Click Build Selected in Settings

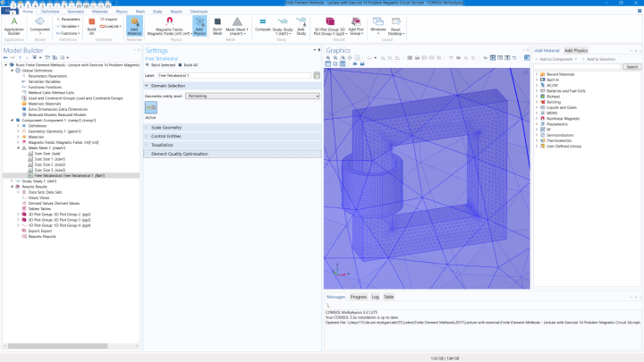pos(161,65)
